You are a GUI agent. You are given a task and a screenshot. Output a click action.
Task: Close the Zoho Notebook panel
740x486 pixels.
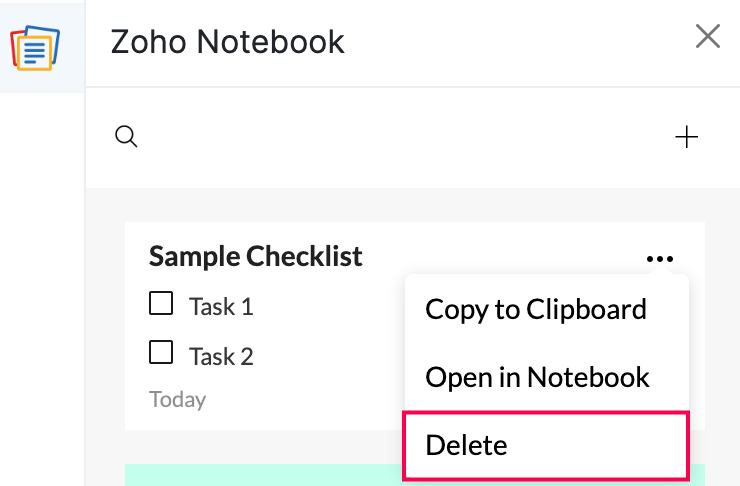707,37
